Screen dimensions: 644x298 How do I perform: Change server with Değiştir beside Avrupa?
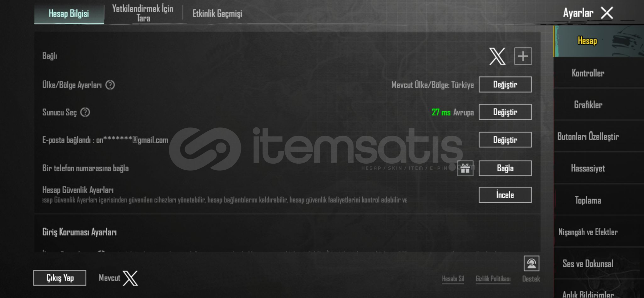[505, 112]
